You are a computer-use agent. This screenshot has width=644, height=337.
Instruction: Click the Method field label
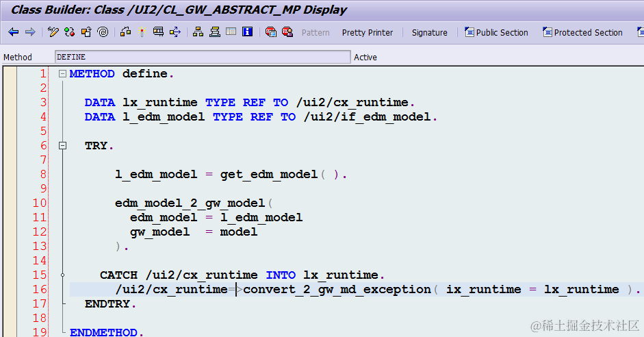point(18,57)
